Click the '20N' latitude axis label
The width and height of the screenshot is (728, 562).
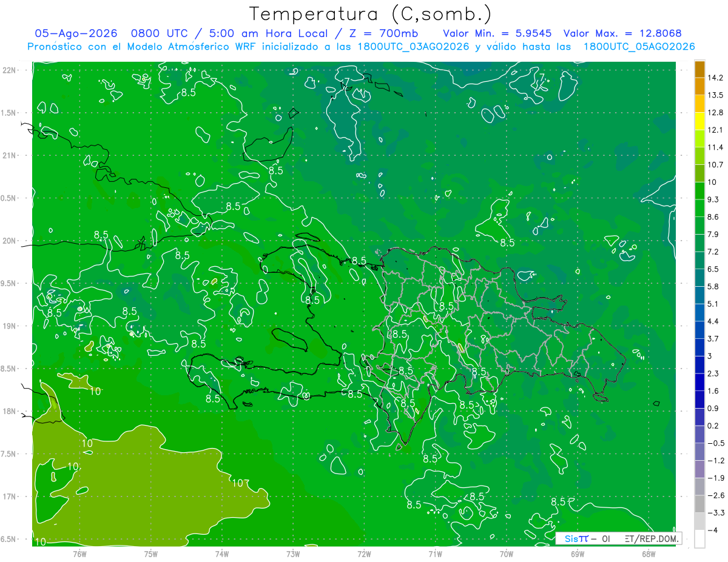pyautogui.click(x=10, y=241)
